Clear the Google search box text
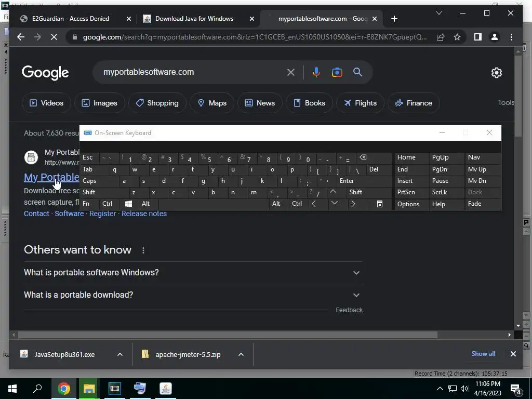The height and width of the screenshot is (399, 532). tap(291, 72)
